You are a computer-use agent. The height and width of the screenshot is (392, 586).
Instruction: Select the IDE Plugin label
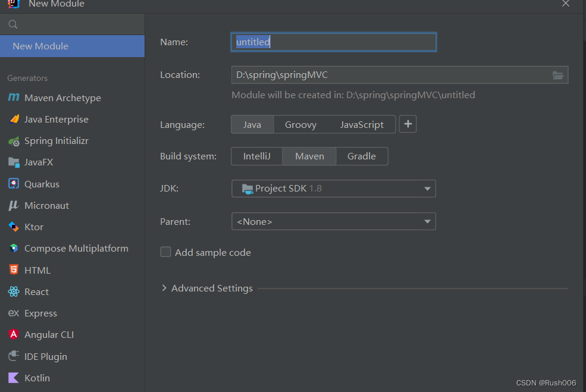click(46, 356)
